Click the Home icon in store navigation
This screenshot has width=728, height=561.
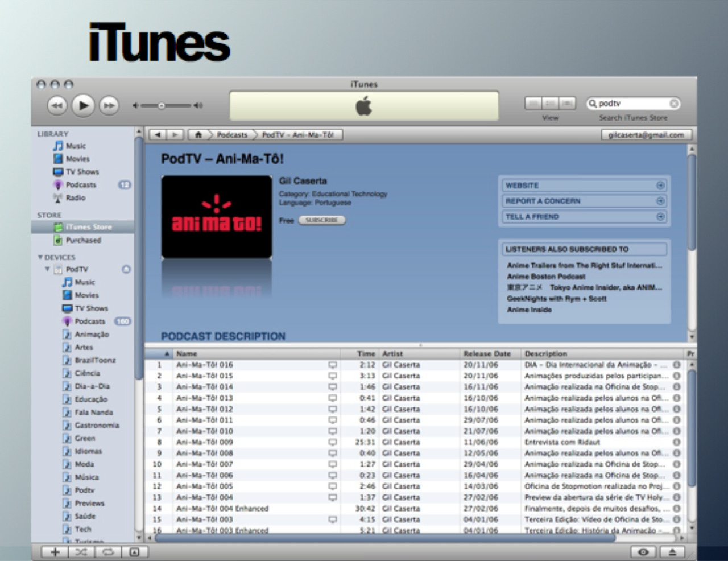point(198,135)
